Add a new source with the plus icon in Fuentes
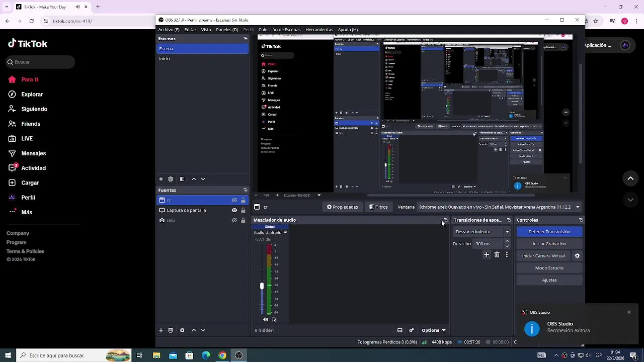Viewport: 644px width, 362px height. point(161,330)
